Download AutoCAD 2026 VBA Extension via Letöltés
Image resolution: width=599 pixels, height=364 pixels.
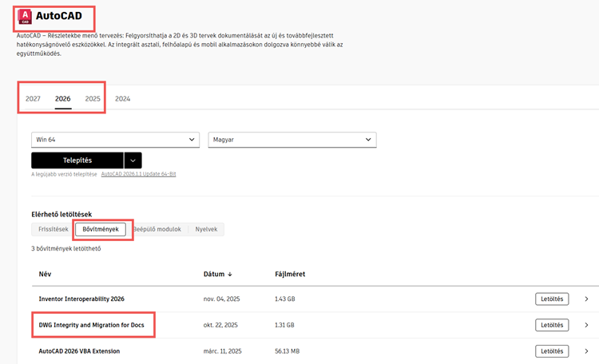[x=552, y=351]
